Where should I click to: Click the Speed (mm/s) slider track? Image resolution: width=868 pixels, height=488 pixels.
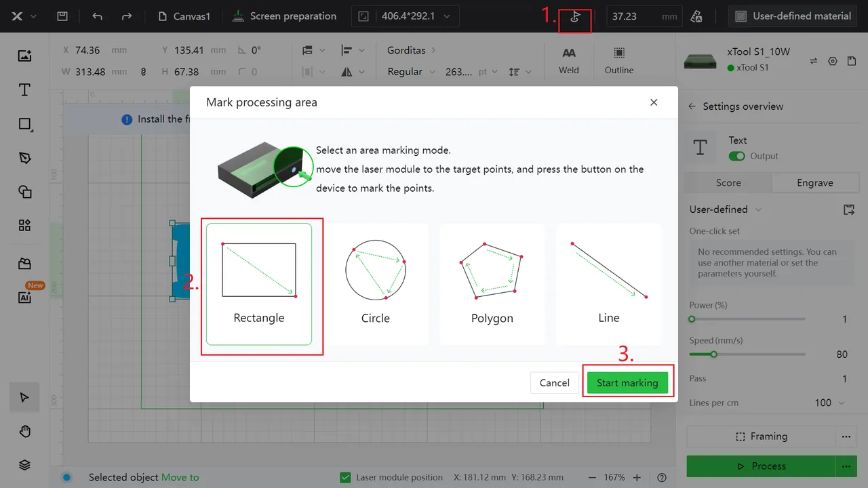747,354
